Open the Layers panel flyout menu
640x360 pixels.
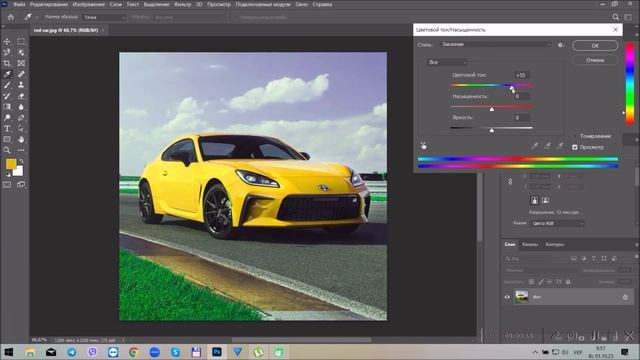636,244
